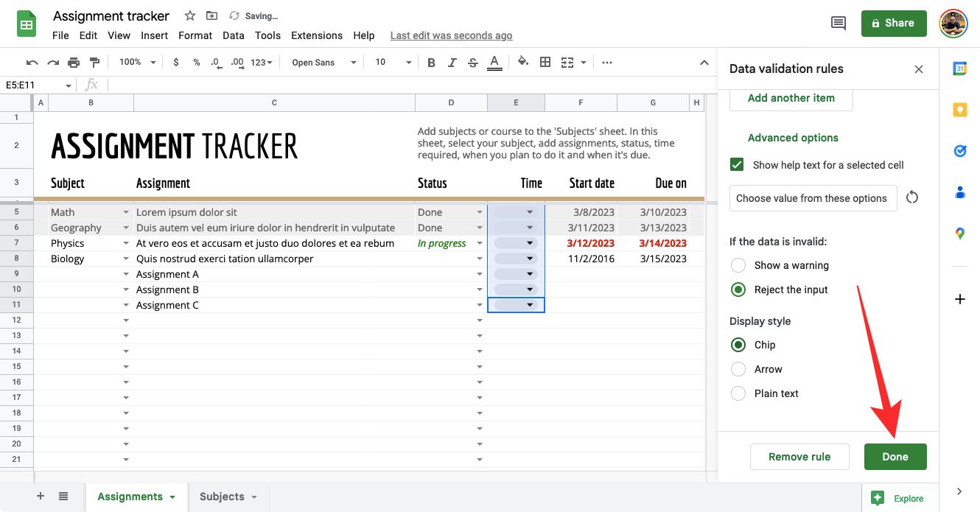This screenshot has height=512, width=980.
Task: Click the undo icon in toolbar
Action: click(32, 63)
